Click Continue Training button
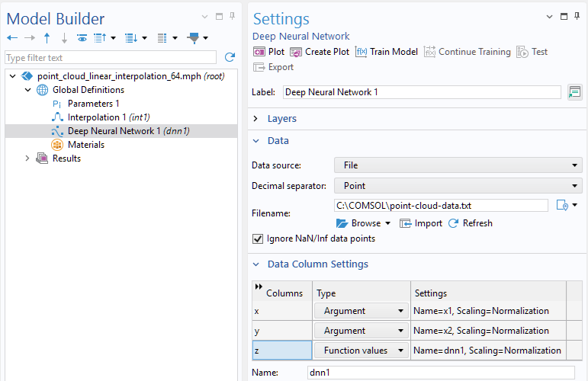The width and height of the screenshot is (588, 381). tap(468, 52)
